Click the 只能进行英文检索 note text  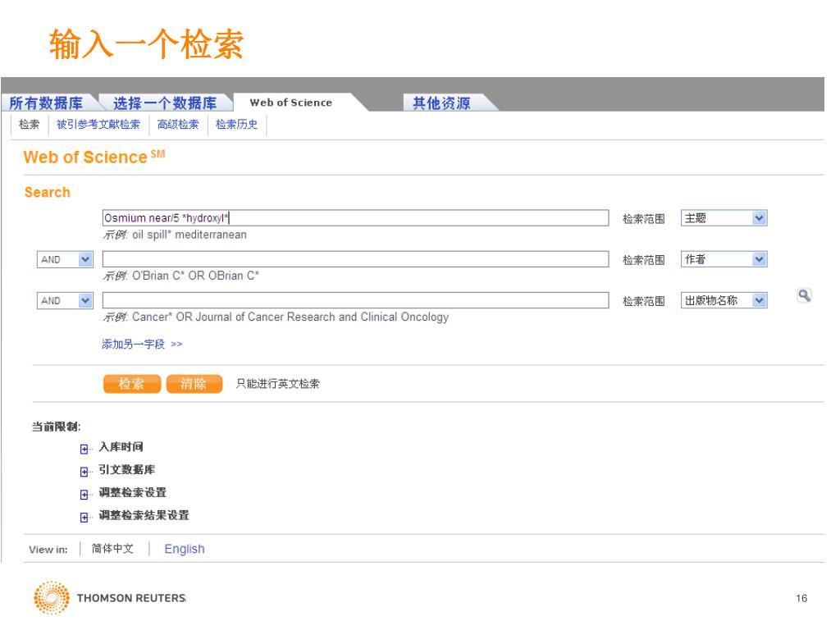click(277, 384)
